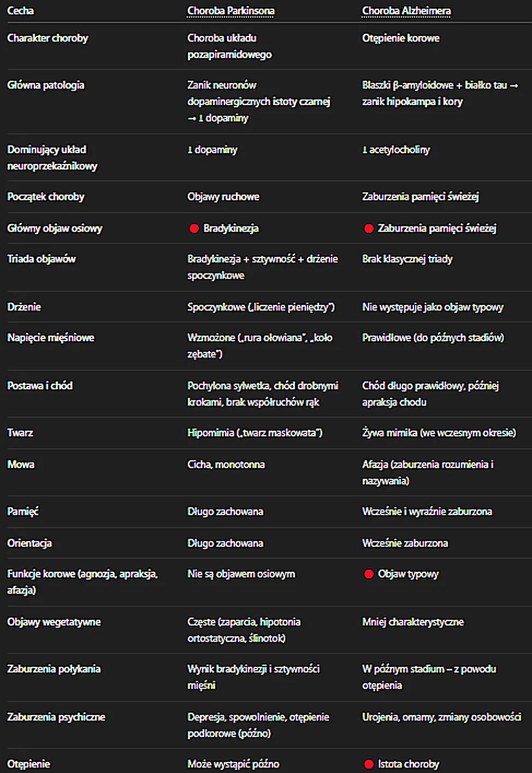Click the red circle beside Bradykinezja
This screenshot has height=773, width=532.
pyautogui.click(x=194, y=229)
